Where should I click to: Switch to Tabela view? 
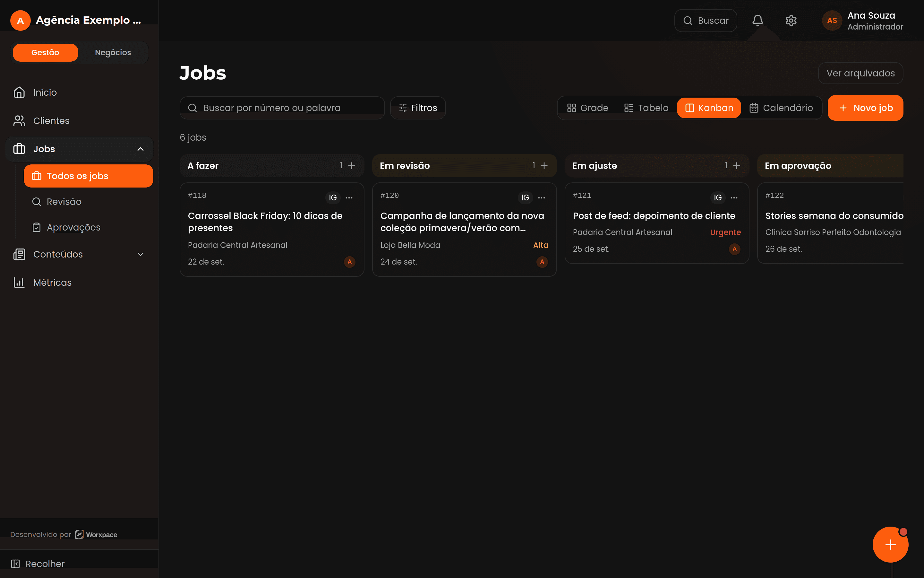click(646, 108)
